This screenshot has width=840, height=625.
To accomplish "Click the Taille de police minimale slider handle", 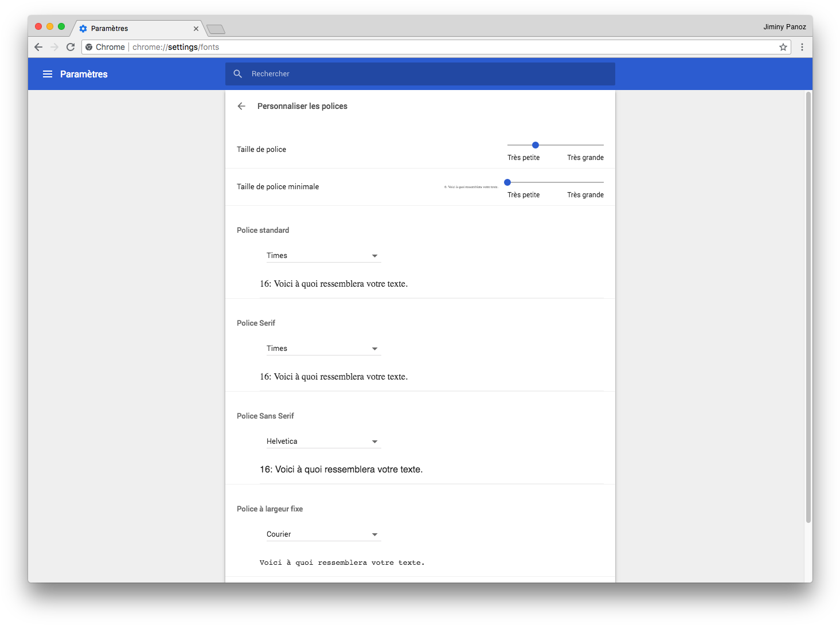I will coord(507,182).
